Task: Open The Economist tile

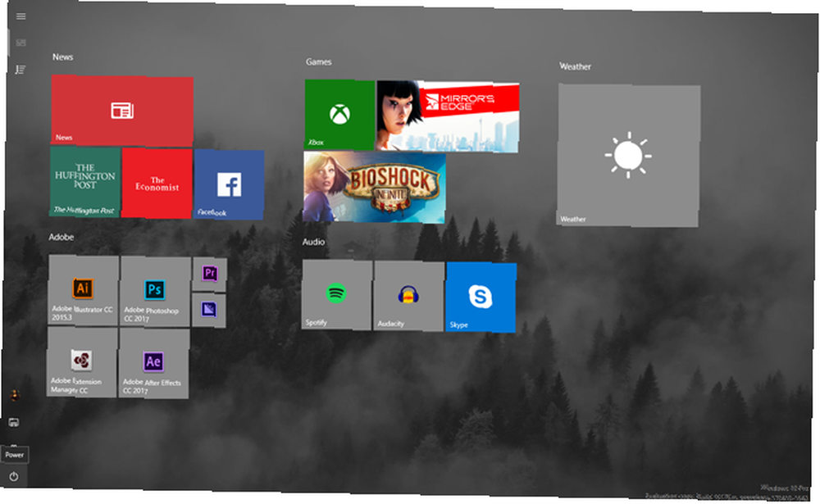Action: point(157,184)
